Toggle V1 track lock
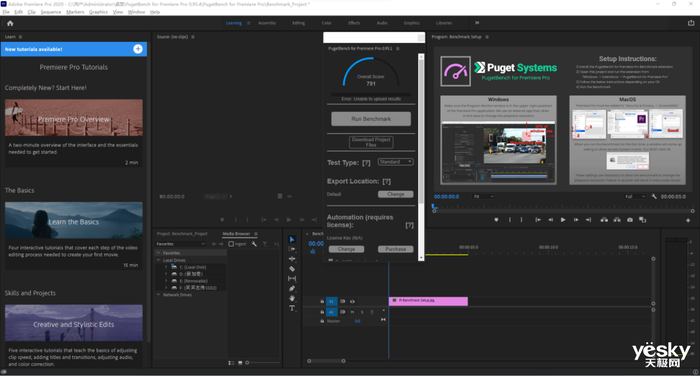Image resolution: width=700 pixels, height=376 pixels. tap(322, 301)
